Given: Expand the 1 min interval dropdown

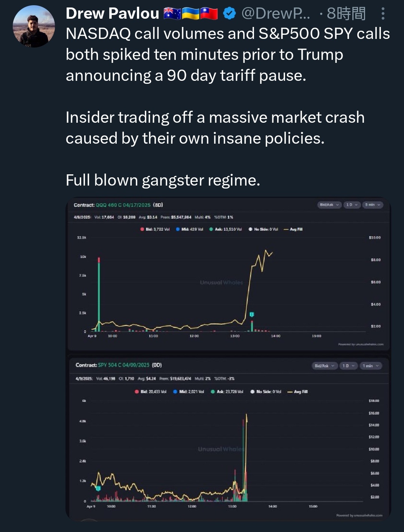Looking at the screenshot, I should pyautogui.click(x=371, y=366).
